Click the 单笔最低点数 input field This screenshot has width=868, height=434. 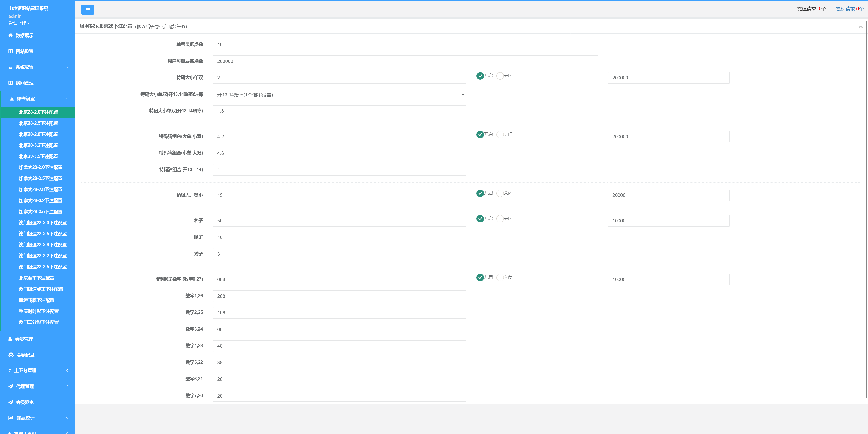pos(405,45)
